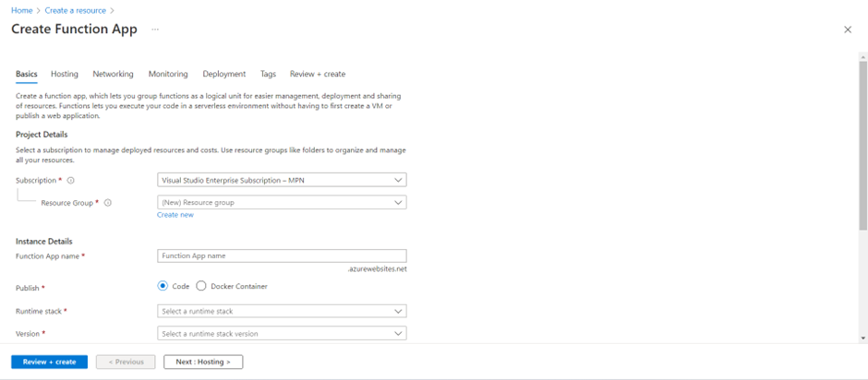
Task: Click the .azurewebsites.net suffix text
Action: click(377, 269)
